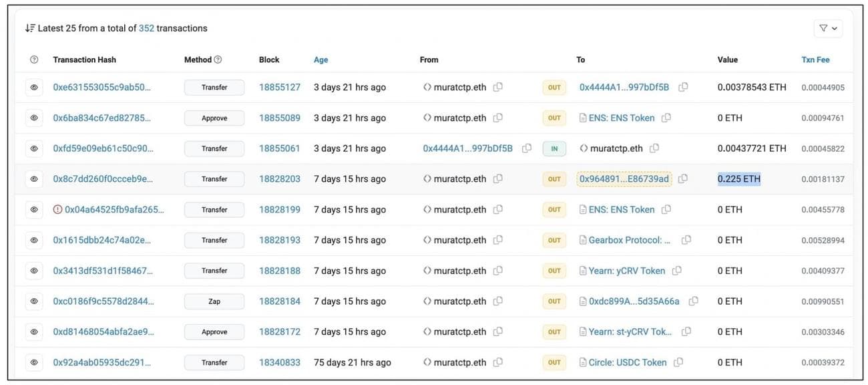Click the Approve method badge on second row
Viewport: 868px width, 385px height.
214,118
